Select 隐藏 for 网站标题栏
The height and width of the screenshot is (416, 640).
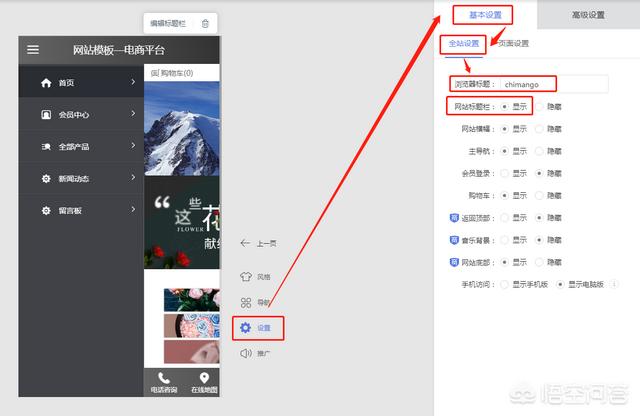539,107
